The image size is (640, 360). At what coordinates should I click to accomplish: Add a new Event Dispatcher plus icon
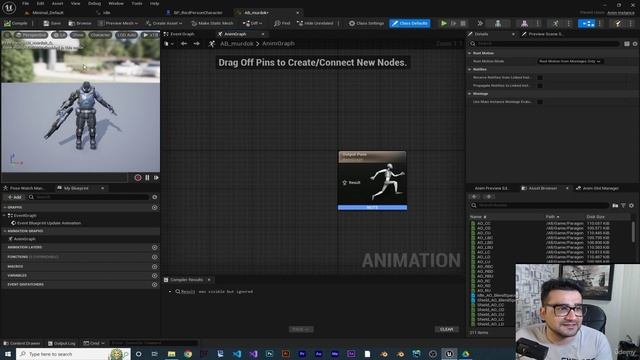[155, 284]
